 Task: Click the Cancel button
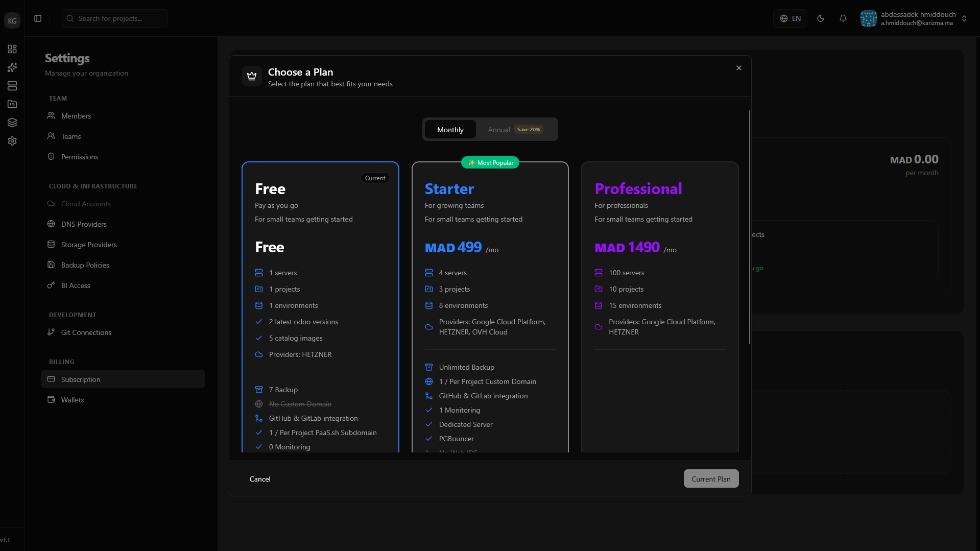tap(260, 479)
